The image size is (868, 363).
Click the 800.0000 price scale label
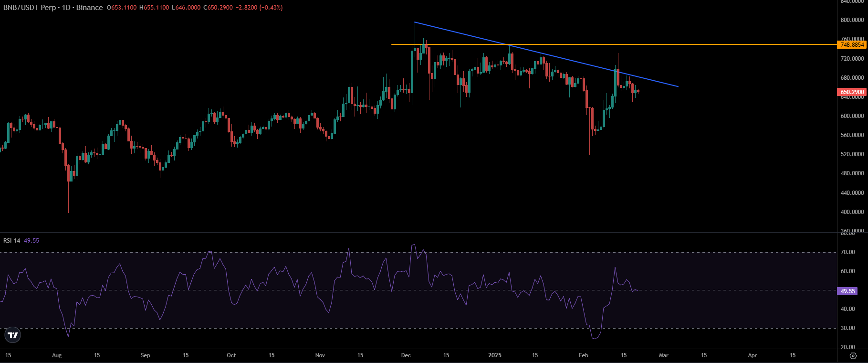click(852, 20)
